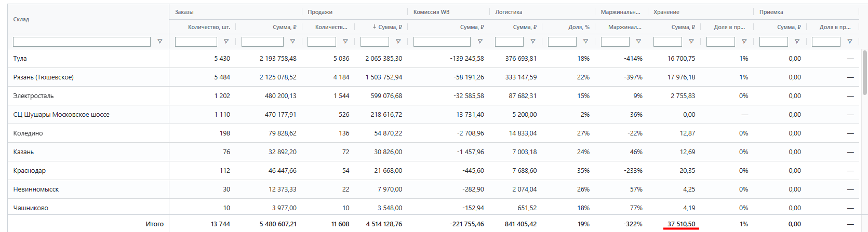The image size is (868, 232).
Task: Click filter icon for Комиссия WB Сумма
Action: coord(480,42)
